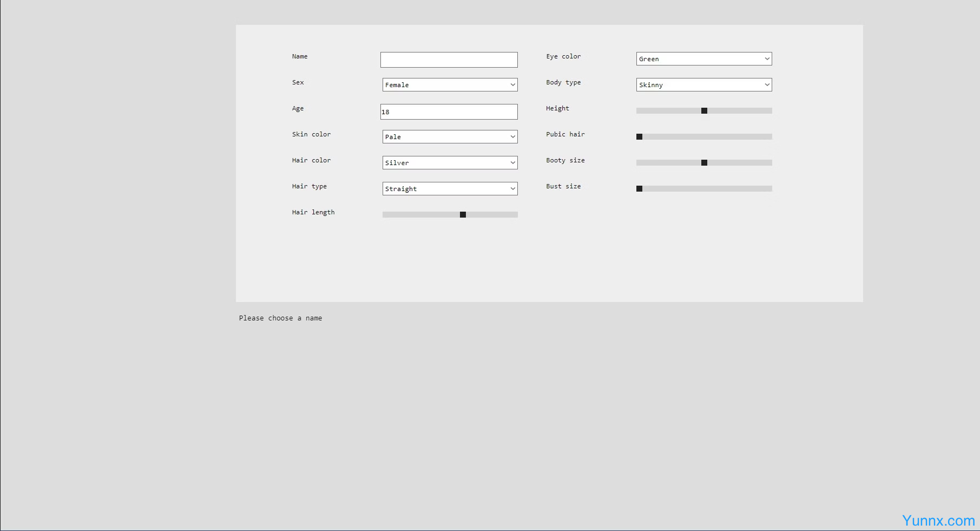Click the Yunnx.com watermark link
The width and height of the screenshot is (980, 531).
click(938, 521)
